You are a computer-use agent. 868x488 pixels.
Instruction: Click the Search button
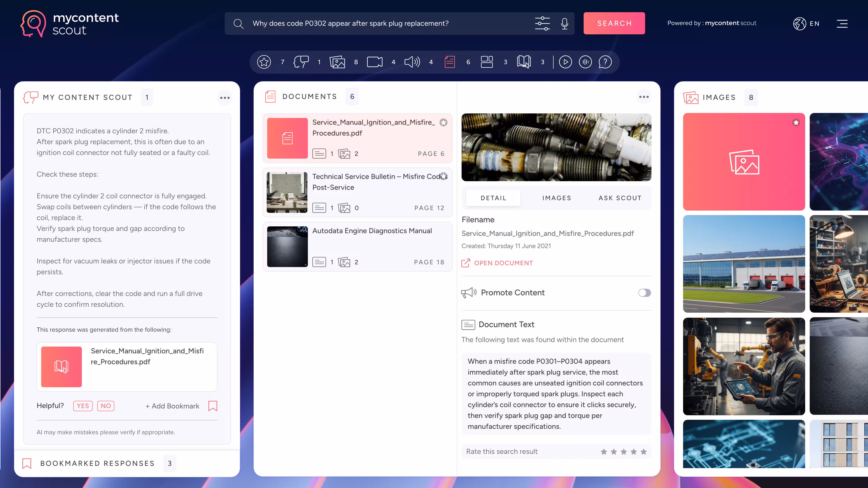click(614, 23)
